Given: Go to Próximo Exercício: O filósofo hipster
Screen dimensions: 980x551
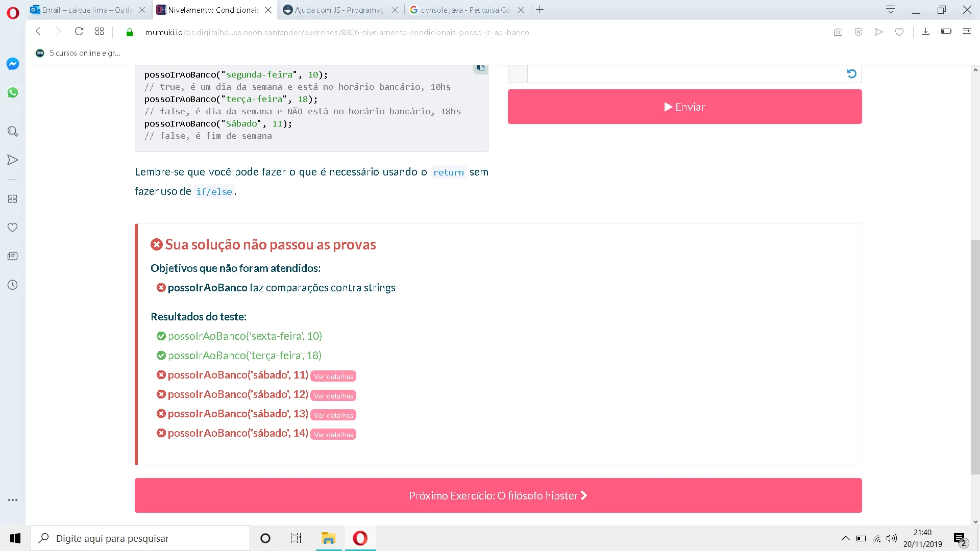Looking at the screenshot, I should click(498, 495).
